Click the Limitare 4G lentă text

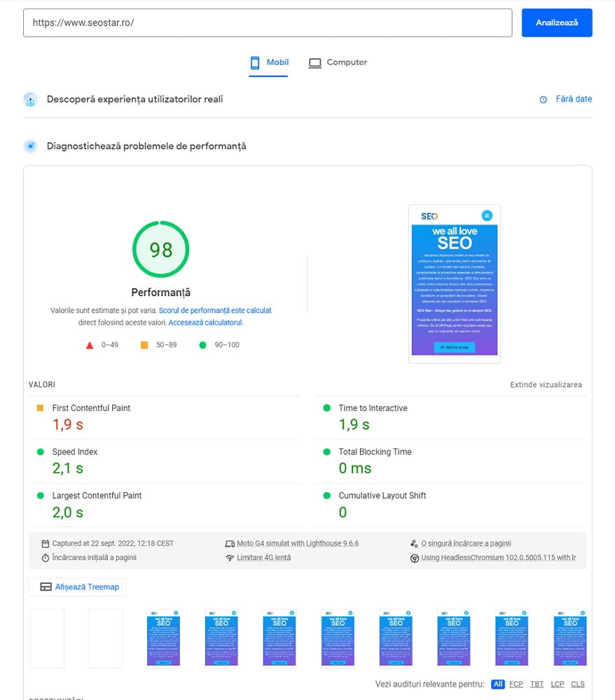264,558
